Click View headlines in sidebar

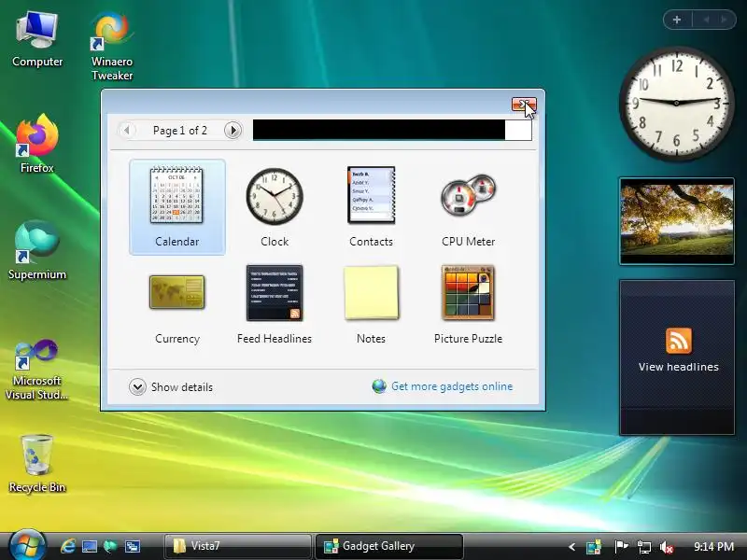click(x=679, y=367)
